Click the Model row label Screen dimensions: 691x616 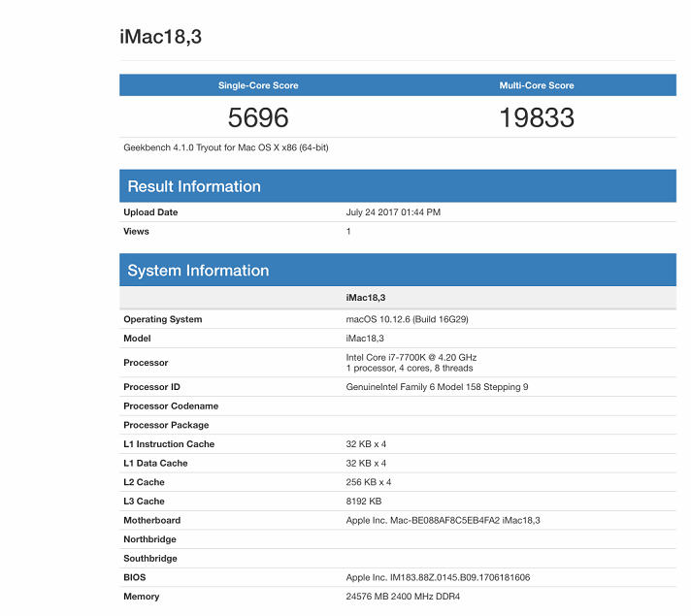137,339
